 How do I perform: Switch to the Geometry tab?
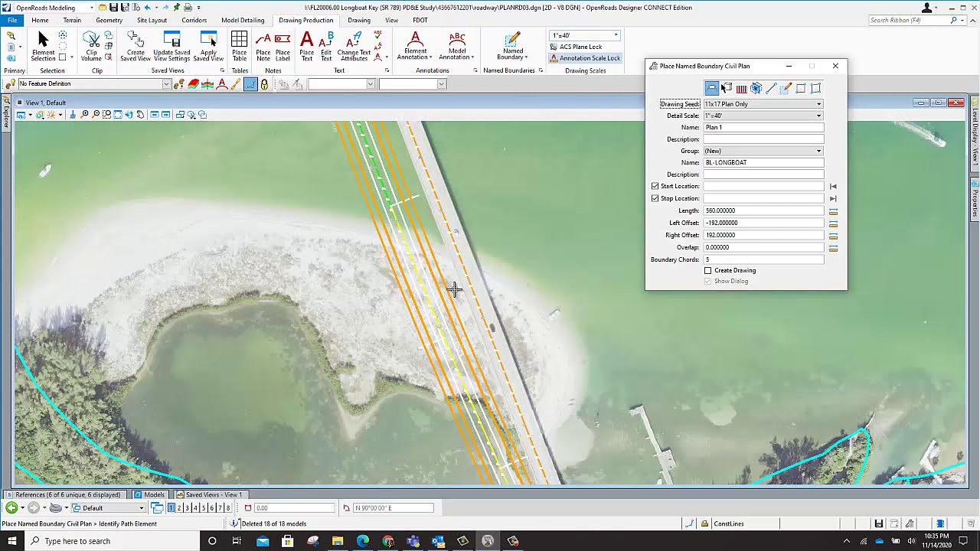click(x=109, y=20)
